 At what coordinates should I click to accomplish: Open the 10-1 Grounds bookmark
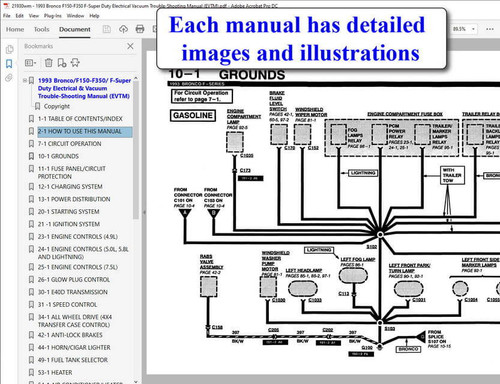tap(58, 156)
